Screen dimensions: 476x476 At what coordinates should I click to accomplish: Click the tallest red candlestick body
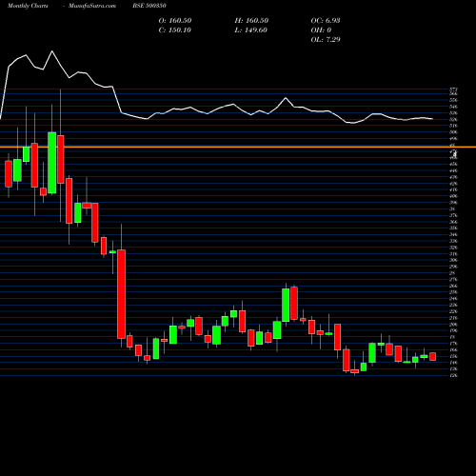click(x=121, y=294)
